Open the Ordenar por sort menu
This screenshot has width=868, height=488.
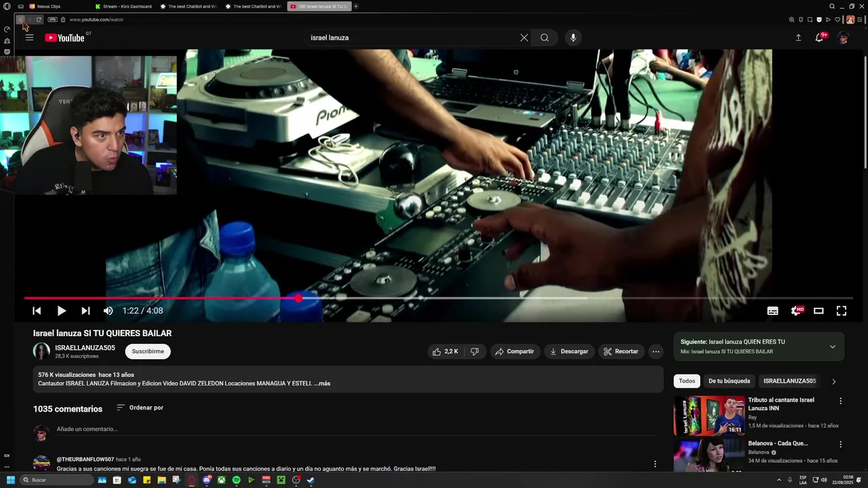click(x=140, y=407)
